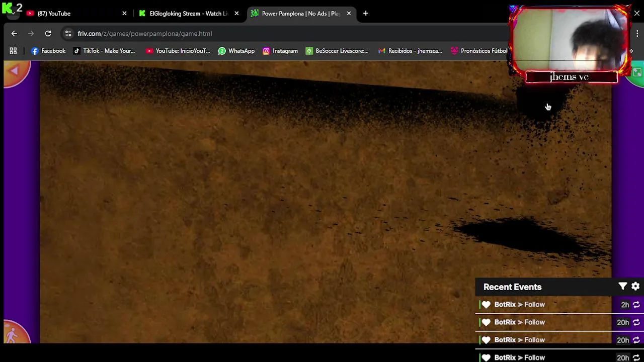644x362 pixels.
Task: Open the Chrome three-dot menu
Action: [x=637, y=34]
